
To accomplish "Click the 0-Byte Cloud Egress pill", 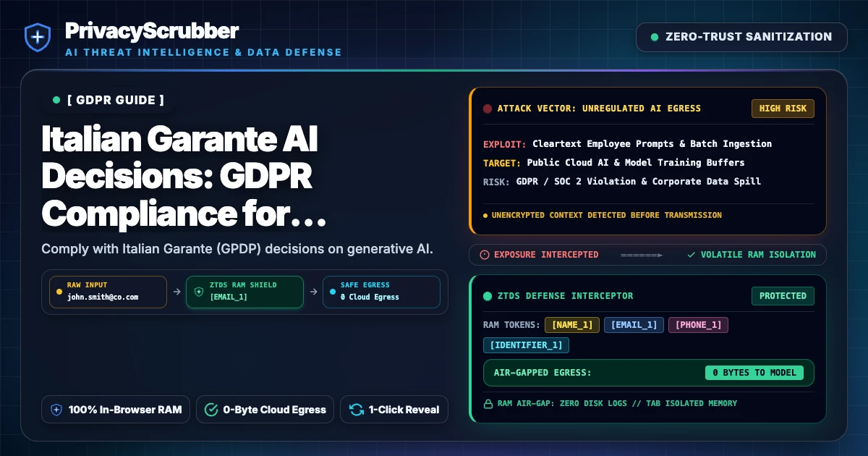I will pos(265,410).
